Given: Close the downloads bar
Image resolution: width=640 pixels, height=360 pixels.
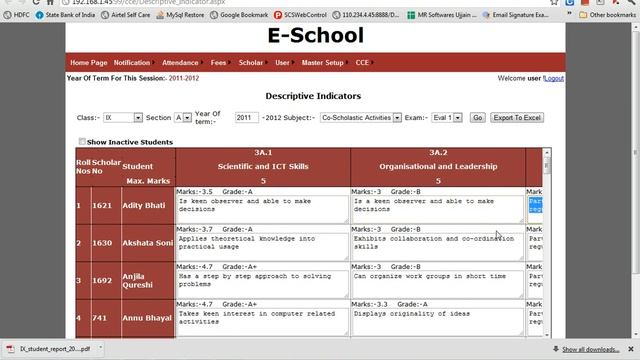Looking at the screenshot, I should tap(631, 349).
